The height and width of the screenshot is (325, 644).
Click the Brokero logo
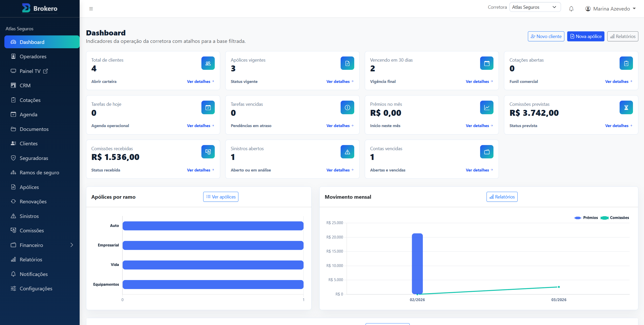(40, 8)
